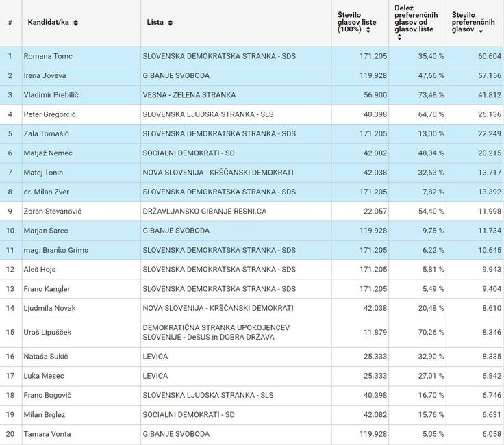Select candidate dr. Milan Zver
This screenshot has height=445, width=504.
point(46,192)
